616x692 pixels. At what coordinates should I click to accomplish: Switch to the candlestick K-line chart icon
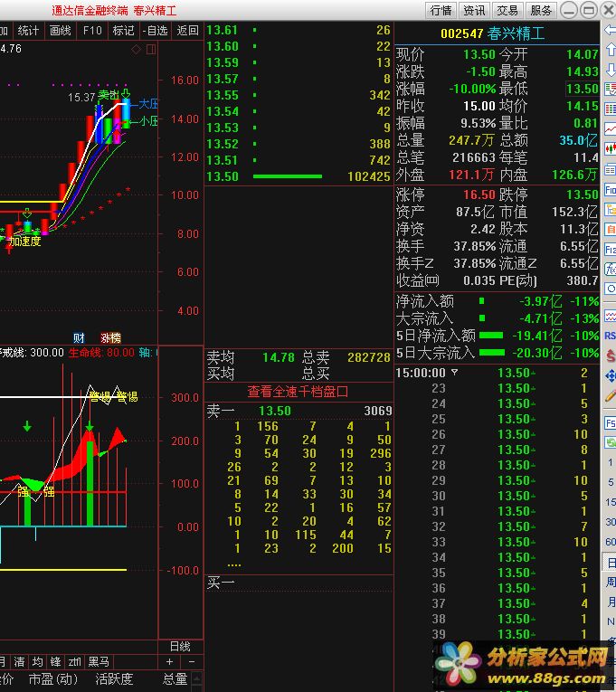point(611,149)
